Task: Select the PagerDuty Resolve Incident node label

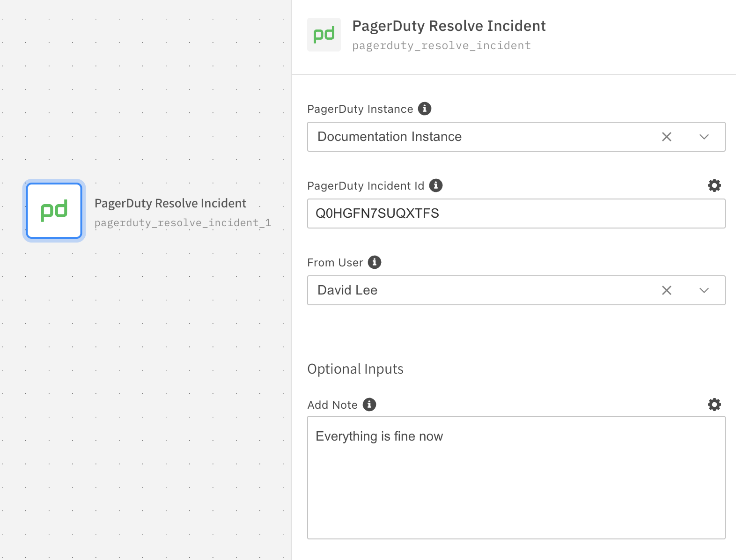Action: pyautogui.click(x=170, y=203)
